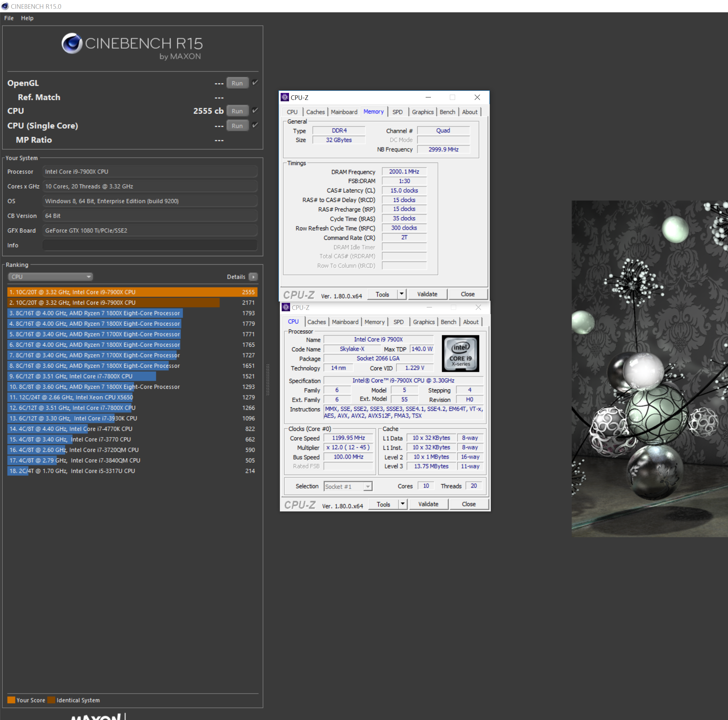Click Tools button in Memory CPU-Z window
The height and width of the screenshot is (720, 728).
coord(382,294)
